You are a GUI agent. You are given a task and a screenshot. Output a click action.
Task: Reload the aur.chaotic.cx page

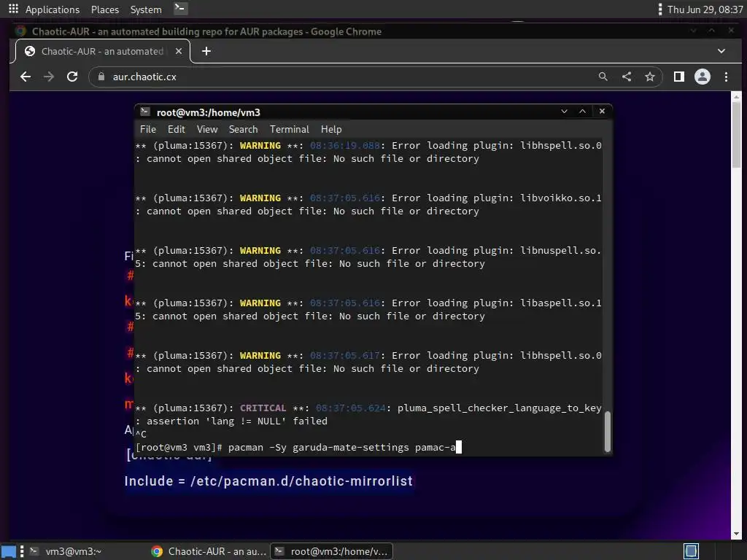coord(72,77)
